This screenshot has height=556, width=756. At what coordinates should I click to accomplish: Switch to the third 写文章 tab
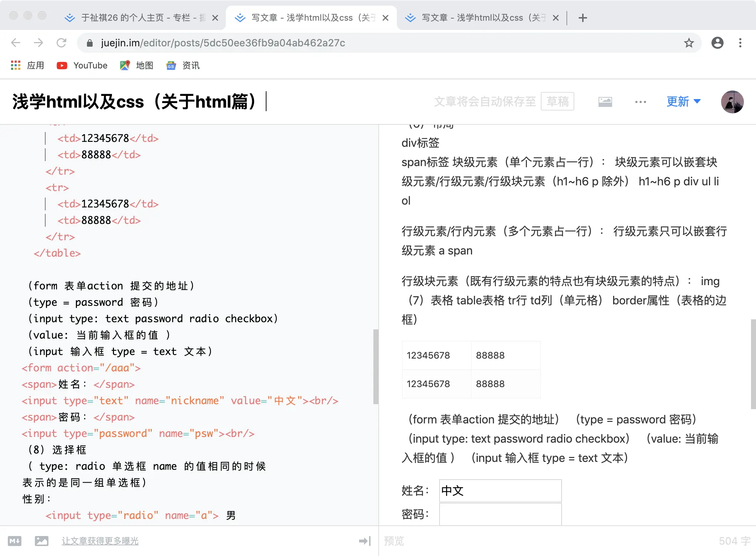tap(483, 18)
